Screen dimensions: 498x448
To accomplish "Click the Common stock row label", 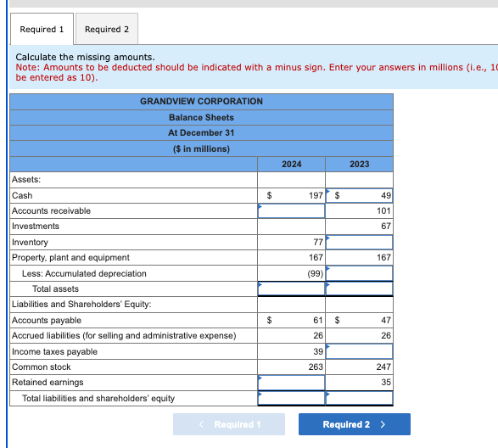I will point(42,367).
